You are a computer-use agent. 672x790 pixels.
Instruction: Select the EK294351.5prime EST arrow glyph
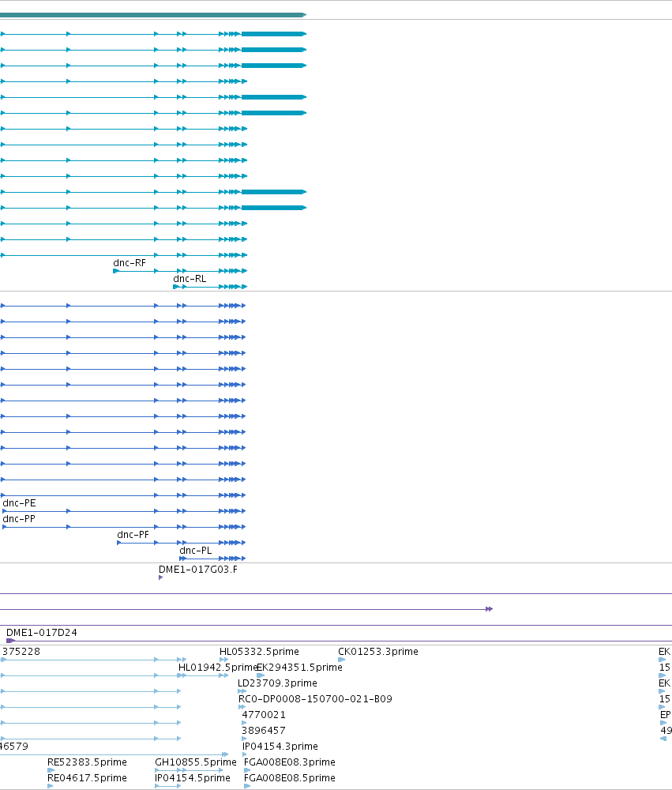[x=261, y=675]
